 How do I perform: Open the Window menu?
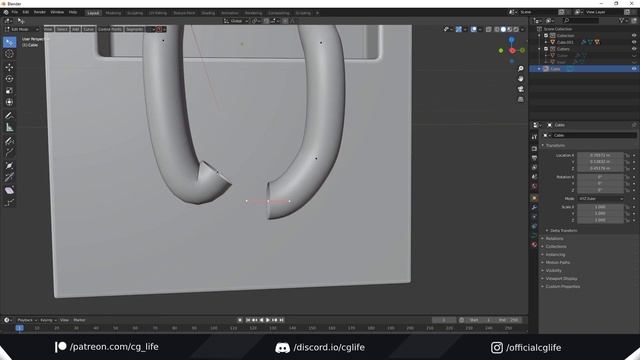tap(57, 12)
